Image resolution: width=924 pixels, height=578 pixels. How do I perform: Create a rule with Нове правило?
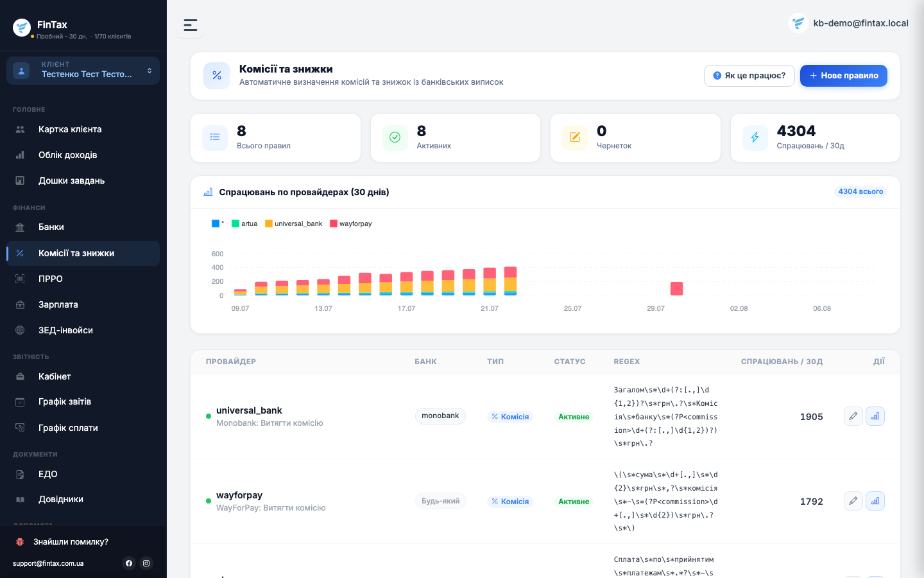(x=844, y=76)
